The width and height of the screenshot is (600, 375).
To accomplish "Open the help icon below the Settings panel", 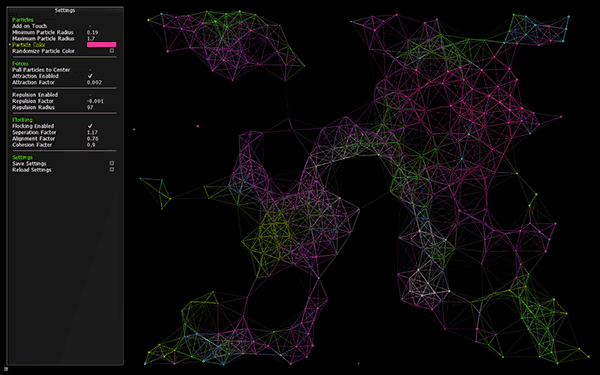I will [6, 369].
